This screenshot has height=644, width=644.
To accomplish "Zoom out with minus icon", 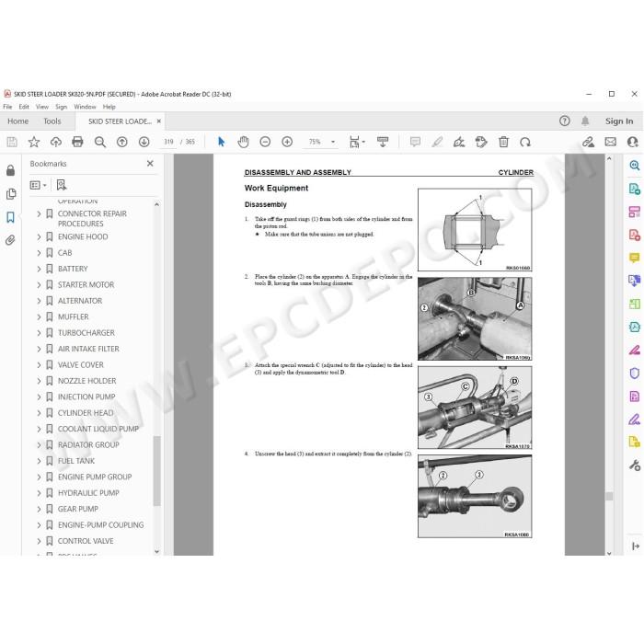I will pos(265,142).
